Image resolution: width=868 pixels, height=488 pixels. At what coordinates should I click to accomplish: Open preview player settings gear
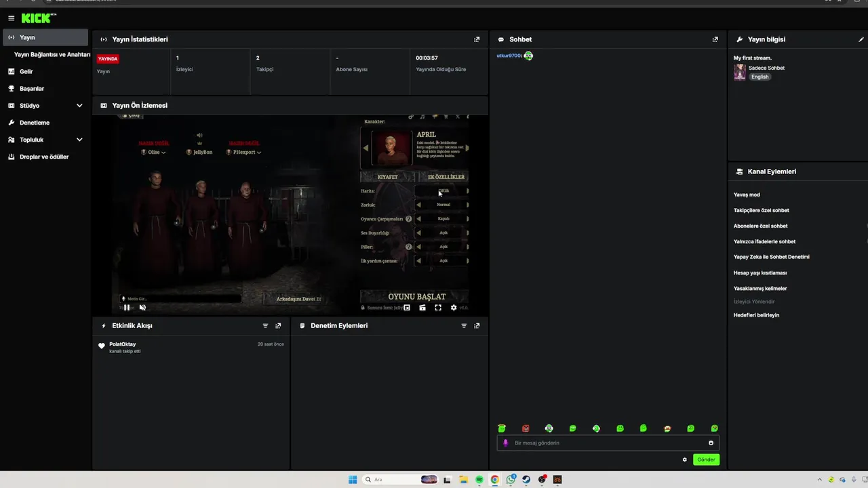pyautogui.click(x=454, y=307)
